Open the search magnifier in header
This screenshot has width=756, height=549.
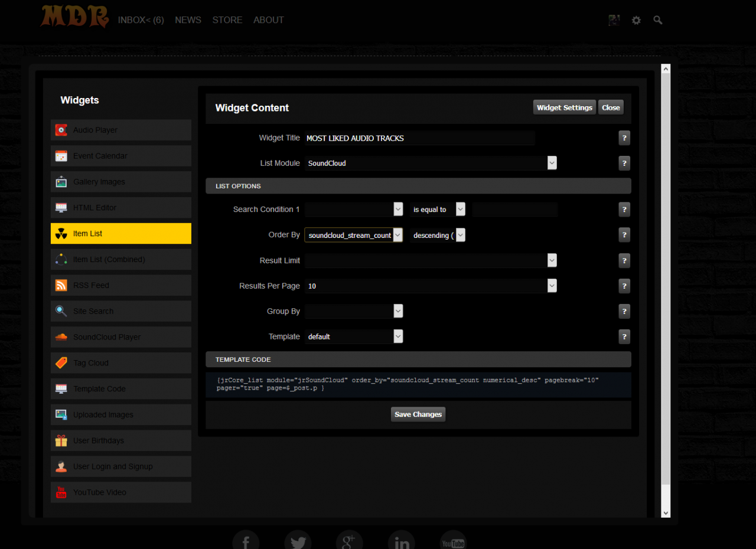[658, 20]
